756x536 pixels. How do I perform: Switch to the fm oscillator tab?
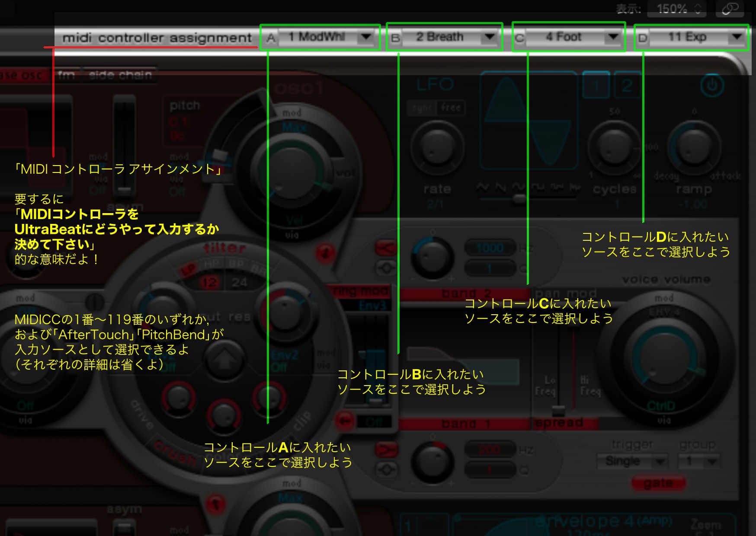pos(66,75)
